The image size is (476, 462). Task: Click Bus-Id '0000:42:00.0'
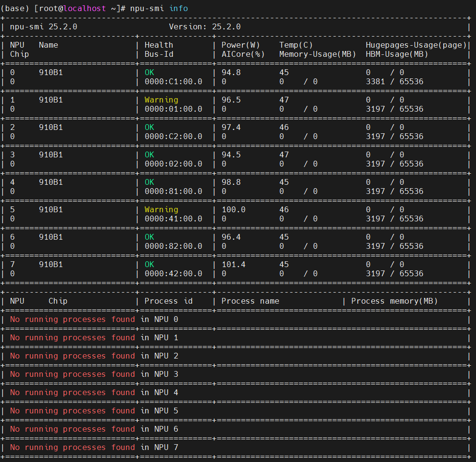(x=174, y=273)
